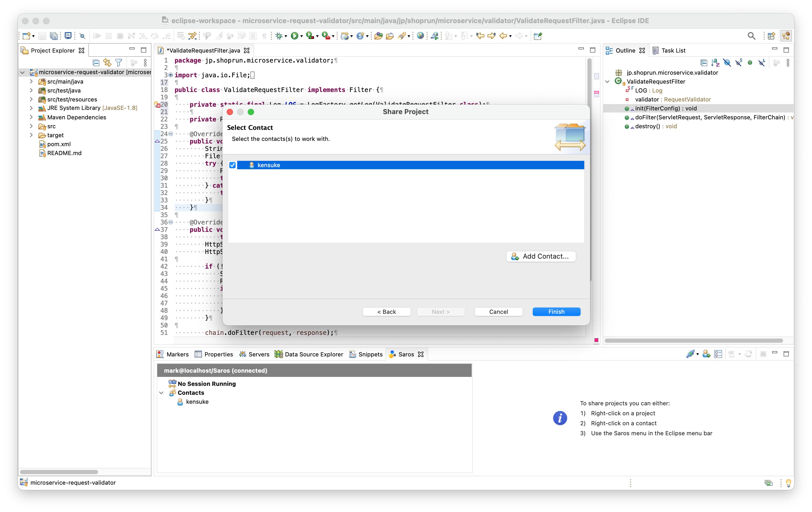Click the Finish button
Screen dimensions: 812x512
556,312
